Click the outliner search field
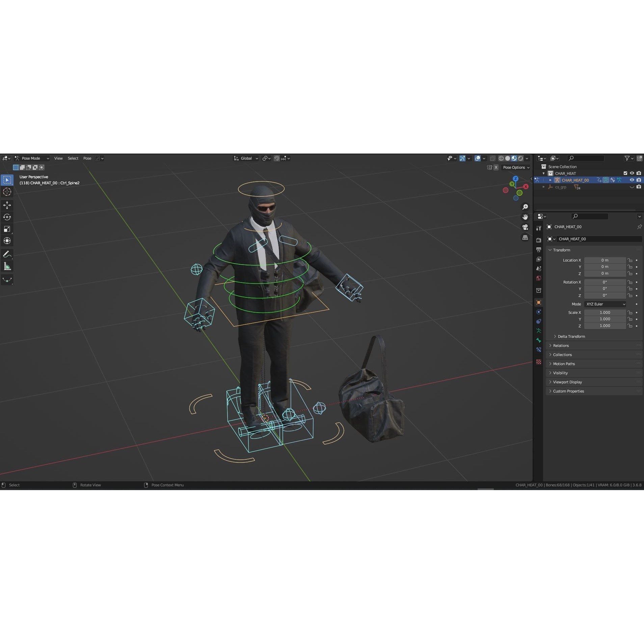Screen dimensions: 644x644 click(586, 158)
